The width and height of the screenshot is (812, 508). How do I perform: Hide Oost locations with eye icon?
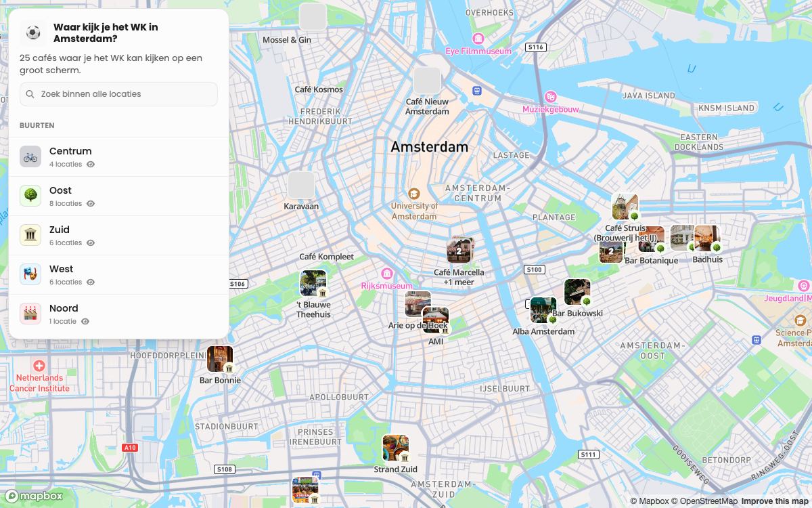(91, 204)
